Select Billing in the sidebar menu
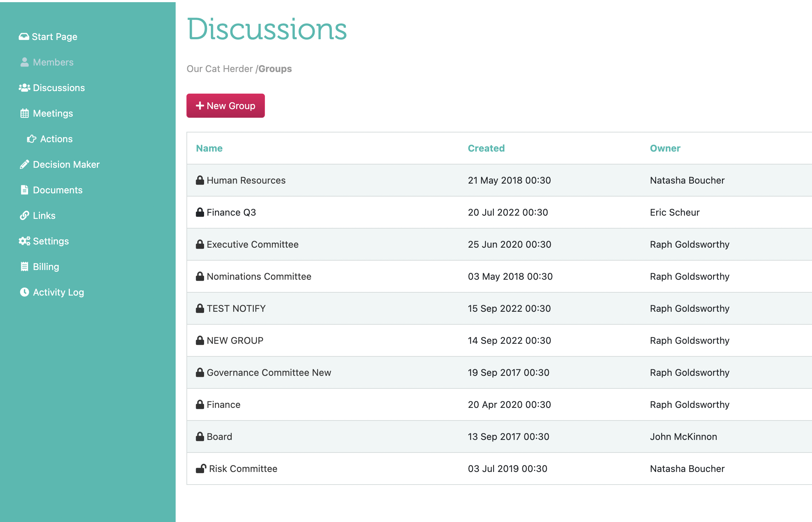This screenshot has width=812, height=522. [x=46, y=266]
